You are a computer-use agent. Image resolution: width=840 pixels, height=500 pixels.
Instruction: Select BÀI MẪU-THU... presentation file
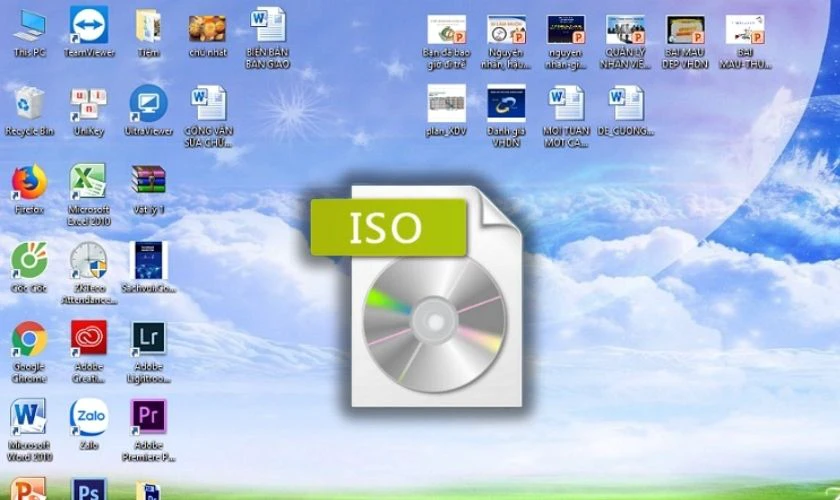tap(745, 29)
